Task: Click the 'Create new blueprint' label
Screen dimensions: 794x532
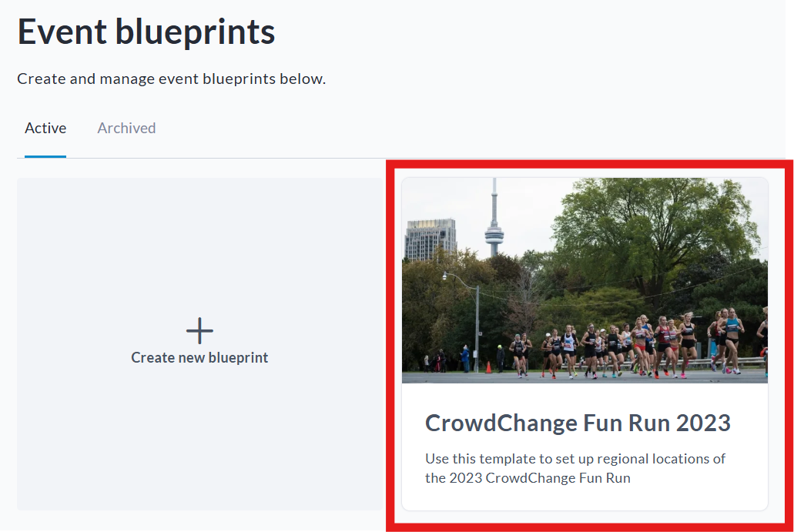Action: click(x=199, y=358)
